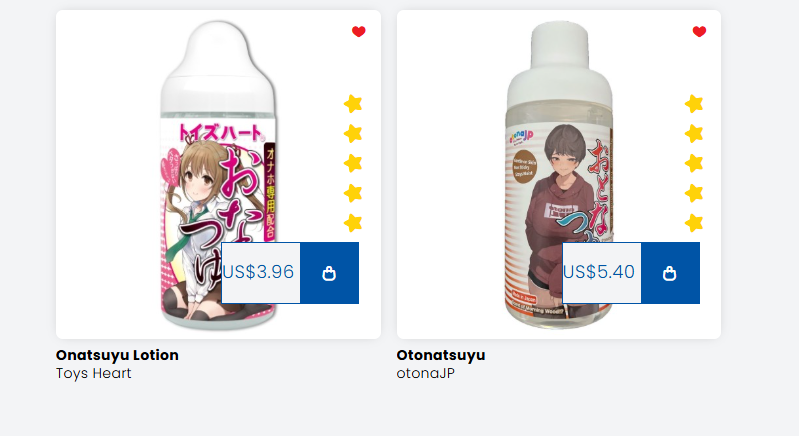Click the third star on Otonatsuyu
This screenshot has height=436, width=799.
[x=694, y=163]
